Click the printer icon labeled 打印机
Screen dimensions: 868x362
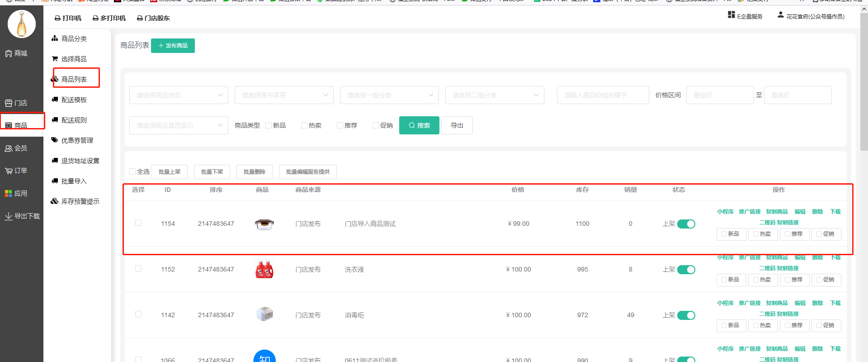click(57, 19)
